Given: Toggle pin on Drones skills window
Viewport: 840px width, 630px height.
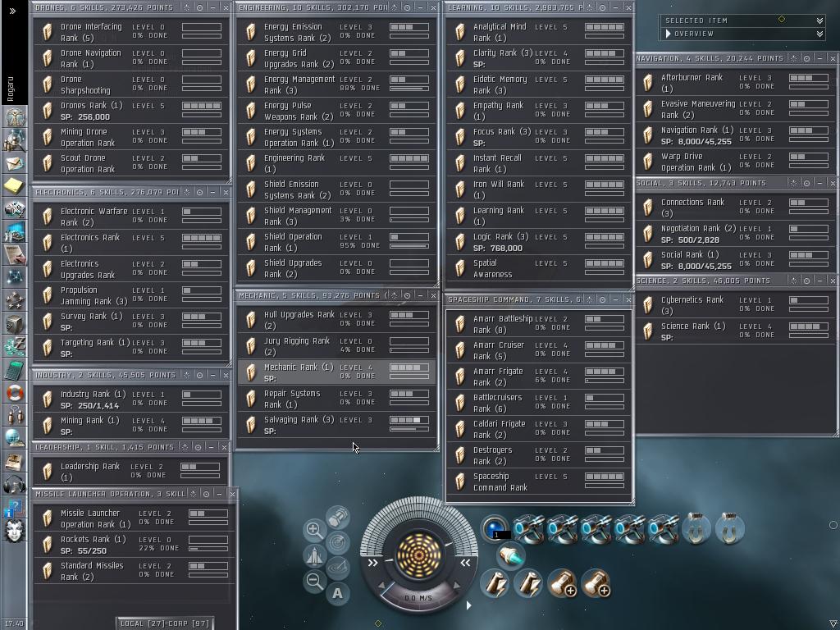Looking at the screenshot, I should pos(186,7).
